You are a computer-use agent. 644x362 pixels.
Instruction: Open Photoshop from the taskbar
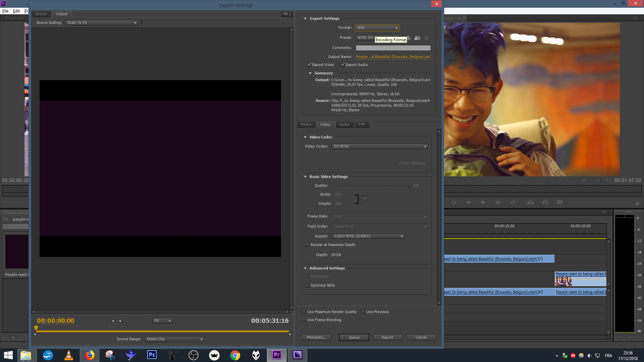[152, 355]
